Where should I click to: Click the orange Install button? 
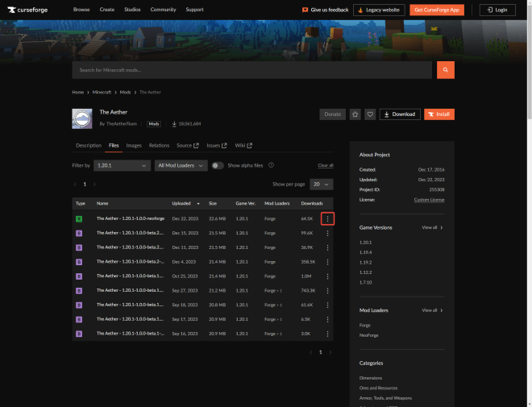[439, 114]
